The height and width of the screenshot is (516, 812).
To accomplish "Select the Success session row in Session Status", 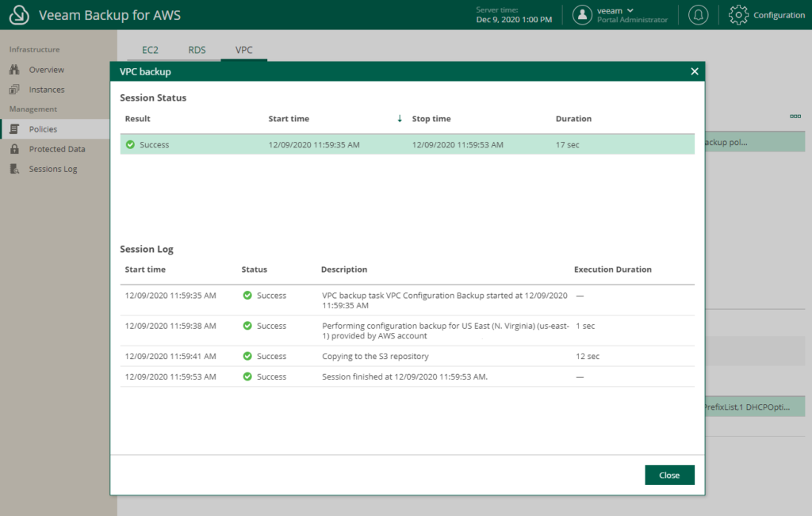I will pyautogui.click(x=407, y=144).
